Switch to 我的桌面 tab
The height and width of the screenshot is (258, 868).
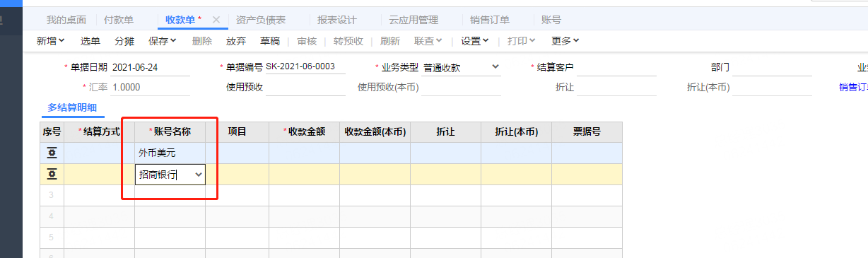click(66, 20)
